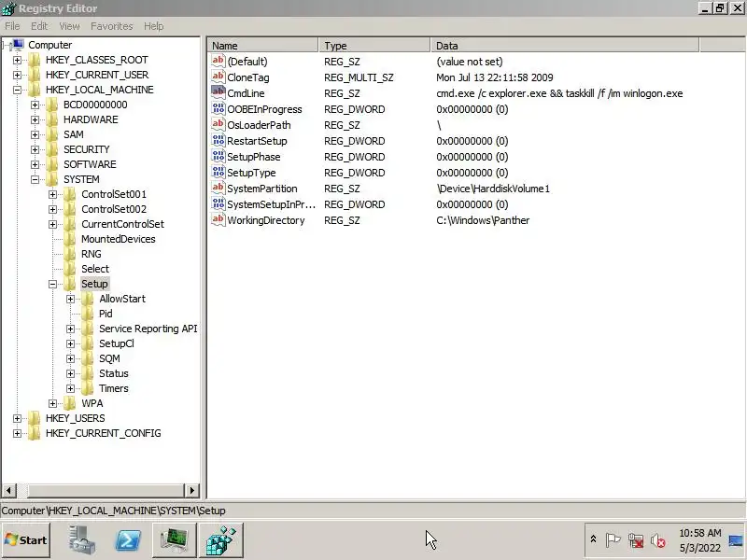Click the network tray icon
The height and width of the screenshot is (560, 747).
[636, 540]
